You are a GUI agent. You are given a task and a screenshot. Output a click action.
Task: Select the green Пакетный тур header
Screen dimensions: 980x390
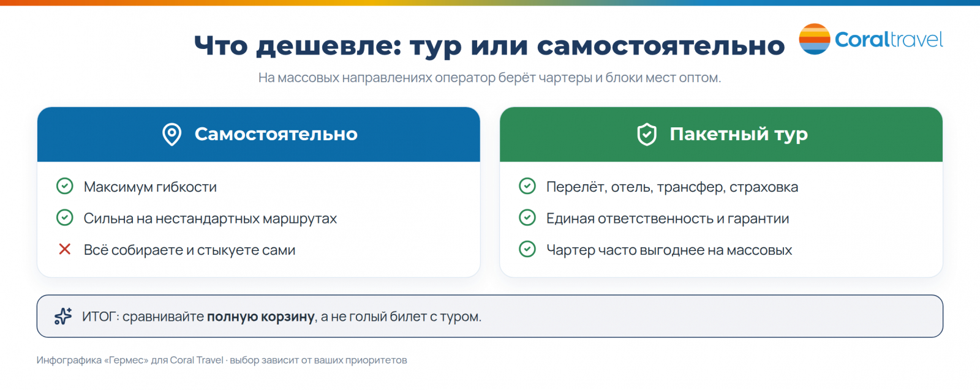pos(721,135)
